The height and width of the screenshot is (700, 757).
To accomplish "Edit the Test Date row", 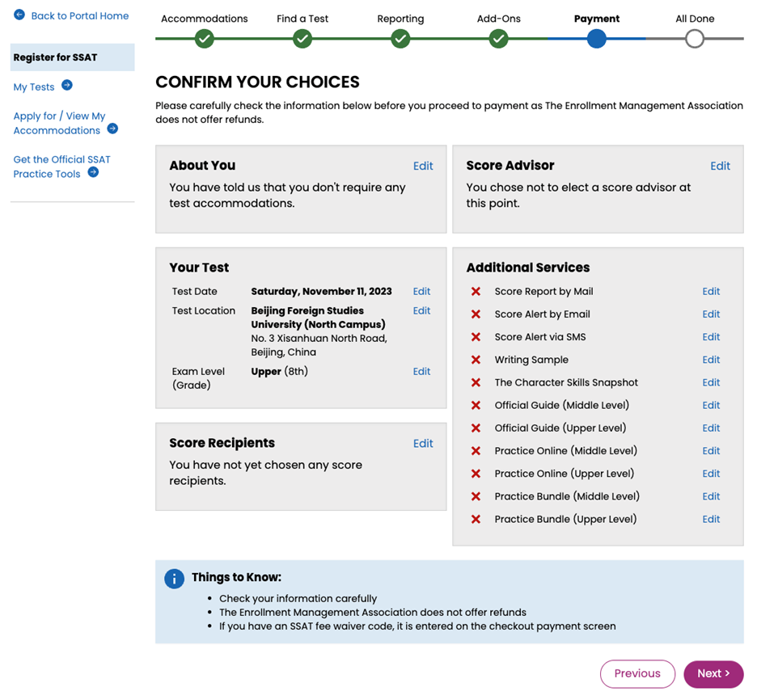I will 421,292.
